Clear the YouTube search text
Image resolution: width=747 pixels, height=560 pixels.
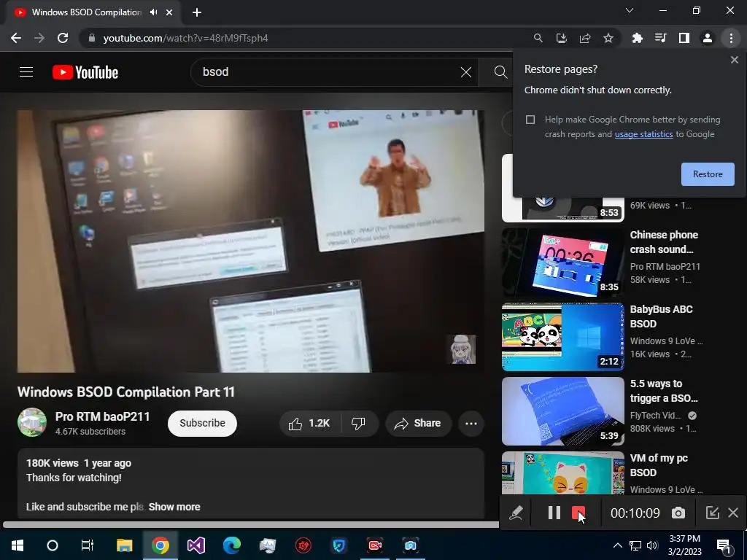pos(466,72)
